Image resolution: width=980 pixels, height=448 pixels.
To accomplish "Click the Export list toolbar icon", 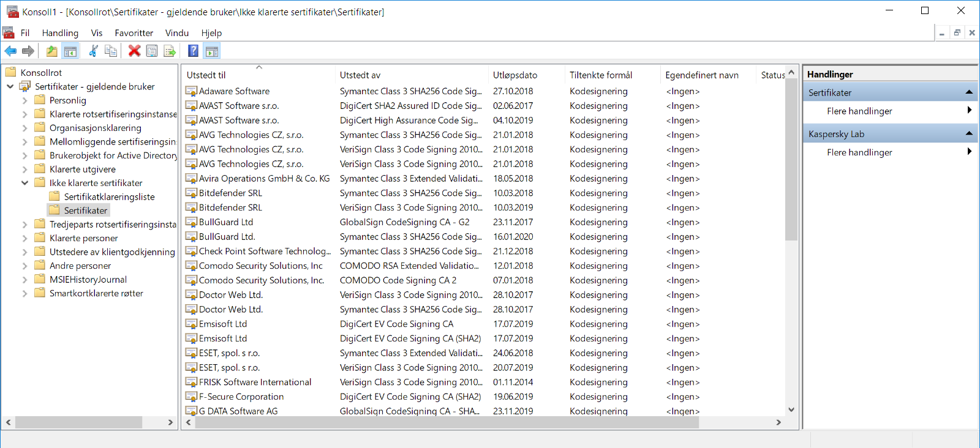I will coord(170,51).
